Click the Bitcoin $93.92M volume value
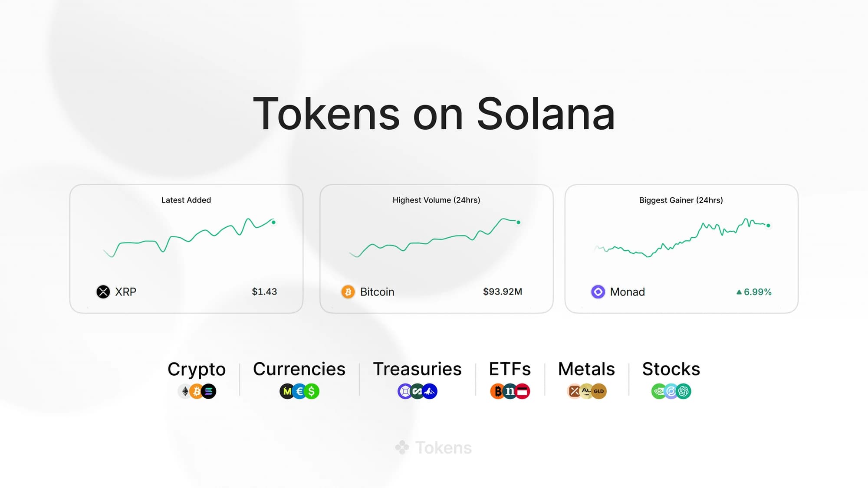This screenshot has width=868, height=488. (x=502, y=292)
